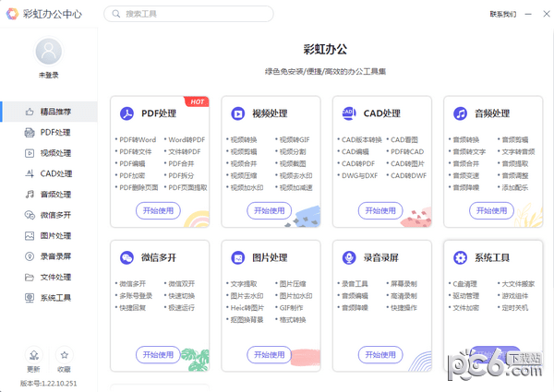Click the 彩虹办公中心 logo icon

click(x=12, y=14)
